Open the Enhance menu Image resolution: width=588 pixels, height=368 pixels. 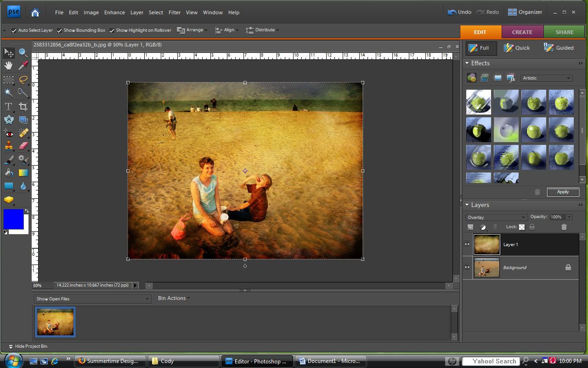point(114,12)
